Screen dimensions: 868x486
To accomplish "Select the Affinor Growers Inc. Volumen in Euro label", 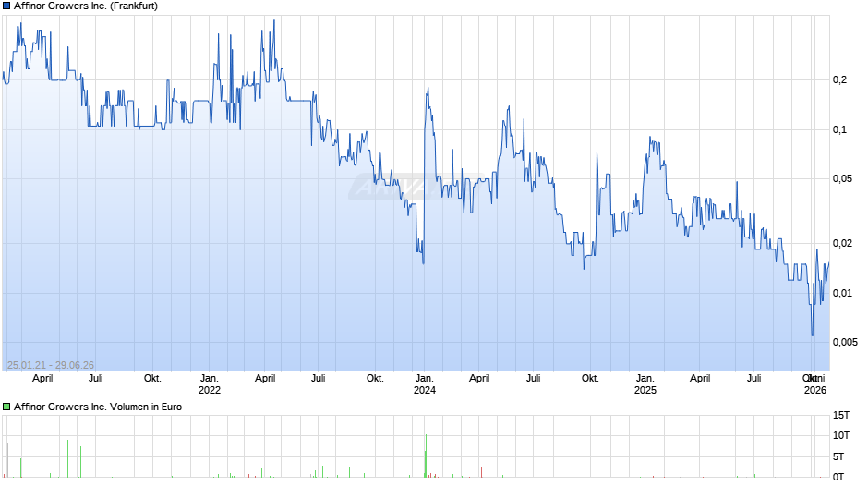I will click(98, 407).
